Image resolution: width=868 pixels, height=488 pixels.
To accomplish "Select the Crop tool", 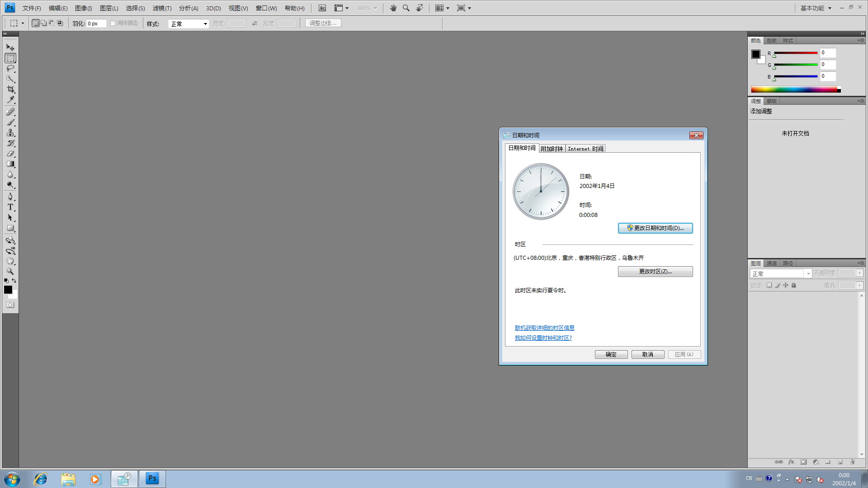I will [10, 89].
